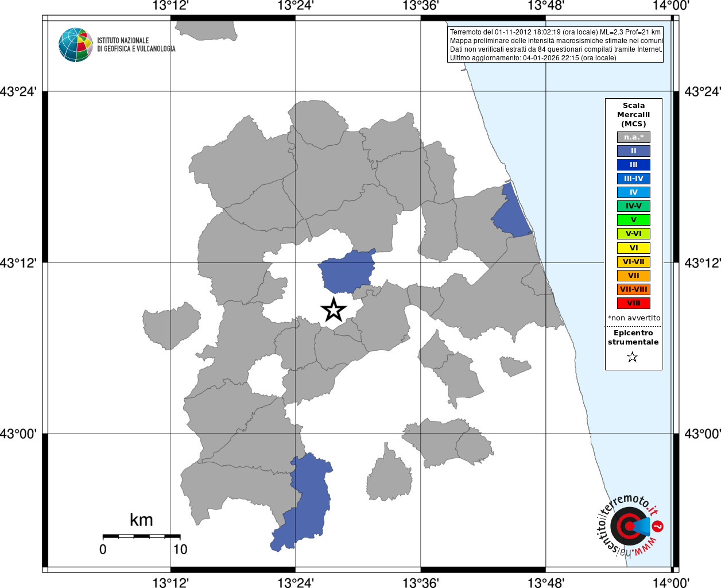Click the 'Scala Mercalli (MCS)' legend title
Viewport: 721px width, 588px height.
[634, 115]
